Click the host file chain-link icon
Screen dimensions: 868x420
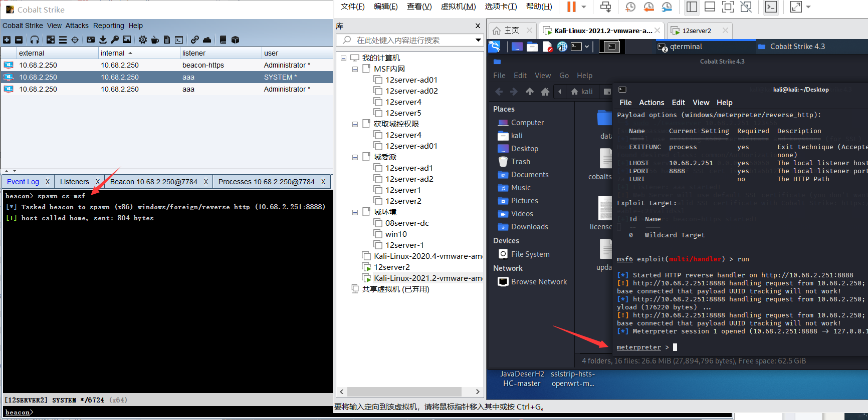[x=195, y=40]
